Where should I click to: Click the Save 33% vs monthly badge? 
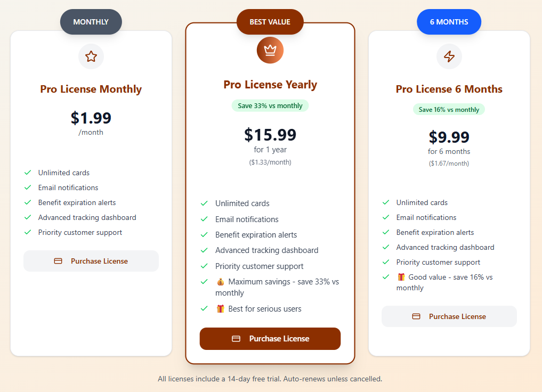(x=270, y=105)
